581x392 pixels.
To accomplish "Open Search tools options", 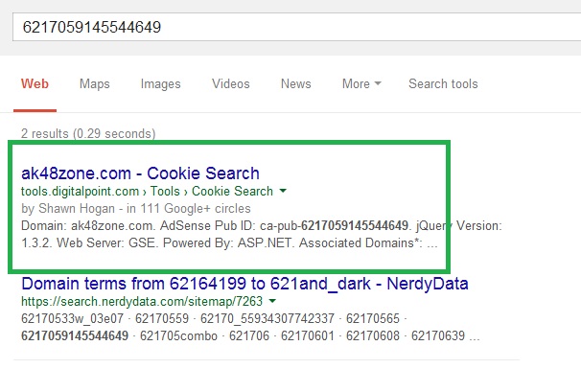I will tap(443, 83).
